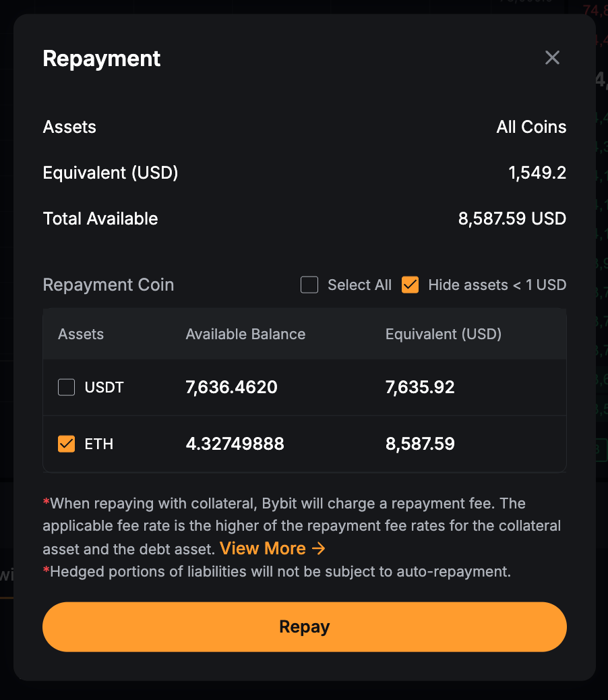Click the Hide assets < 1 USD label
Viewport: 608px width, 700px height.
[497, 285]
